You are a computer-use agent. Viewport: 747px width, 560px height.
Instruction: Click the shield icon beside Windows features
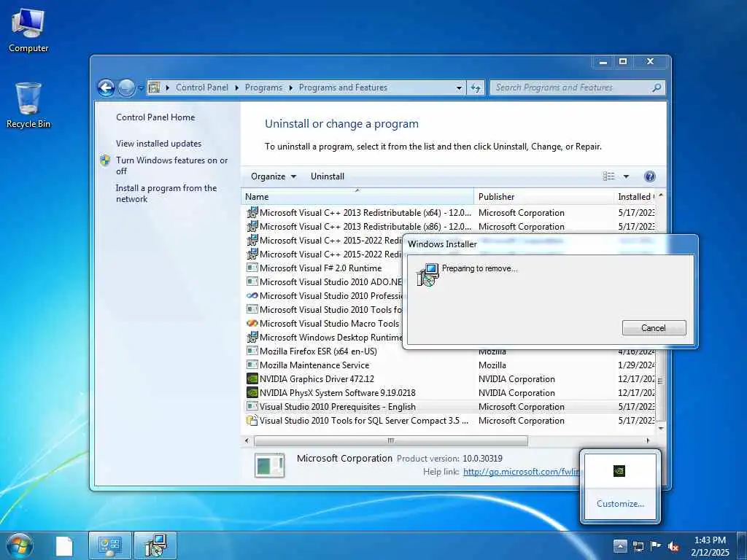click(105, 160)
